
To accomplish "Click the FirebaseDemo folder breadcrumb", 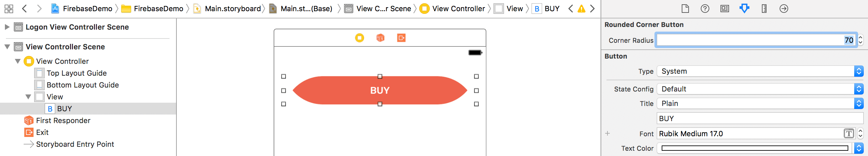I will (158, 9).
